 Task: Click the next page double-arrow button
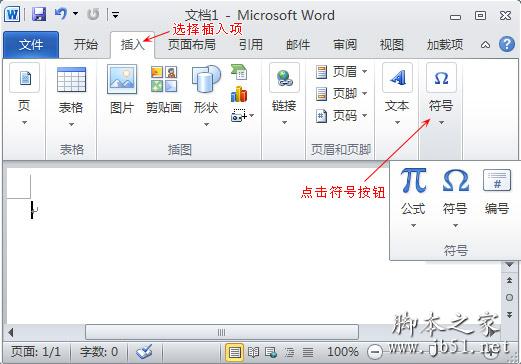(509, 314)
